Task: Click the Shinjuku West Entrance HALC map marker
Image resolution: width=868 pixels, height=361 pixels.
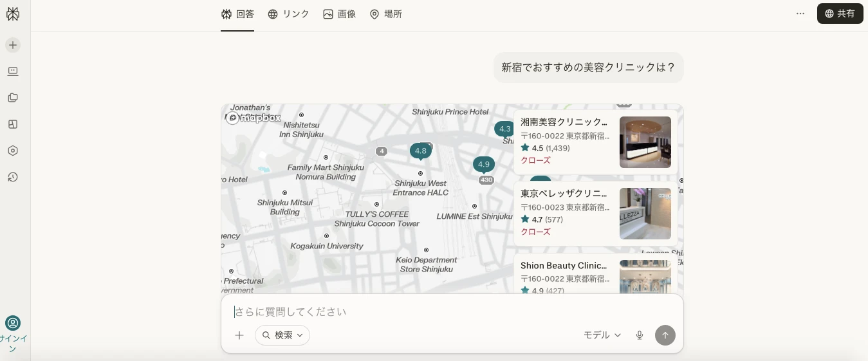Action: [x=421, y=174]
